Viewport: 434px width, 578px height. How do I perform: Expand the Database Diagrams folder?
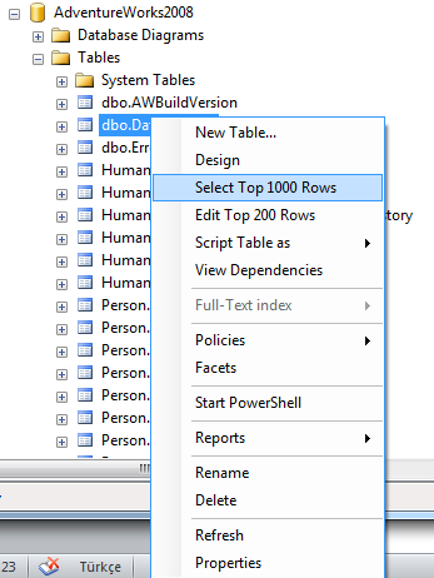tap(38, 37)
